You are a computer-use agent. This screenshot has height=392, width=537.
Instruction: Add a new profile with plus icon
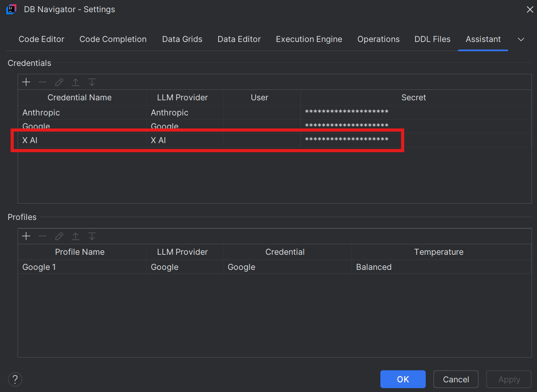26,236
